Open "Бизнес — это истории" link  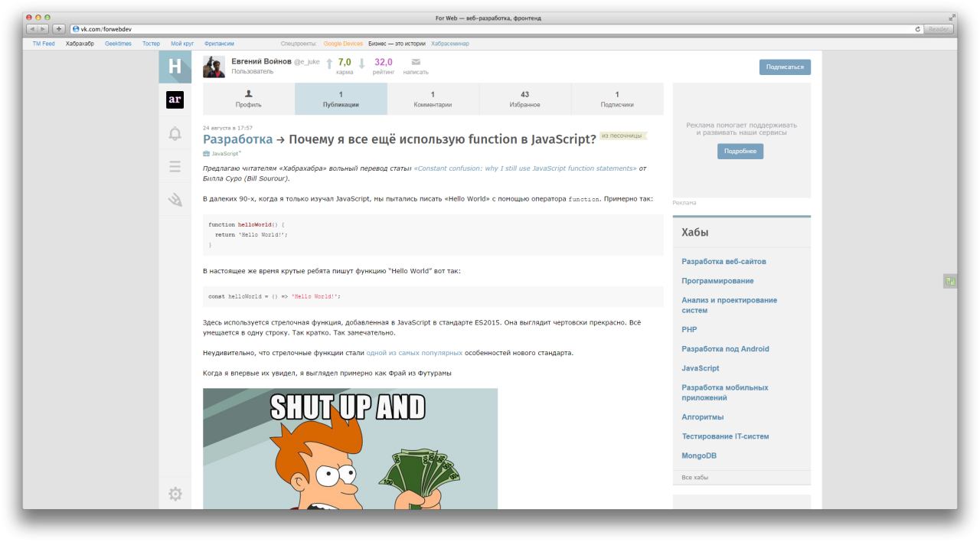click(397, 44)
